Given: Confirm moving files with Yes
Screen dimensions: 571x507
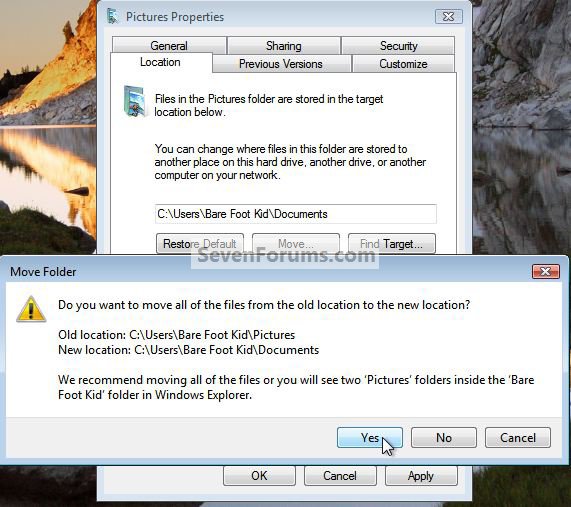Looking at the screenshot, I should (x=370, y=437).
